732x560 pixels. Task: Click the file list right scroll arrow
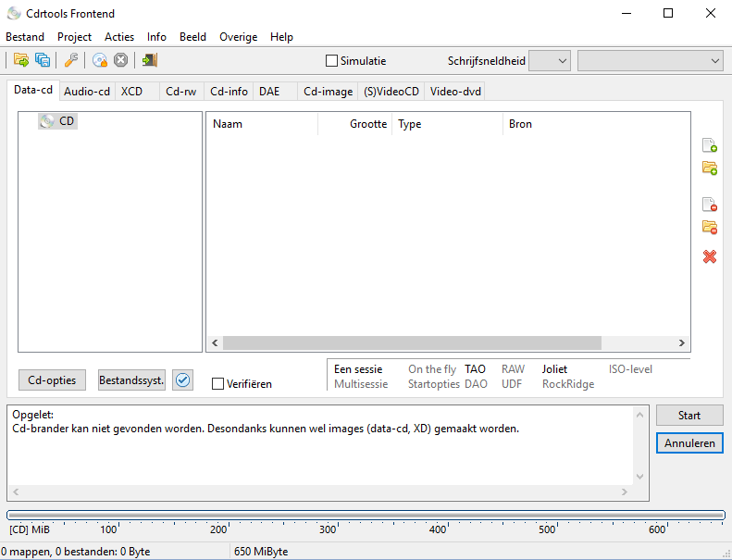click(682, 342)
